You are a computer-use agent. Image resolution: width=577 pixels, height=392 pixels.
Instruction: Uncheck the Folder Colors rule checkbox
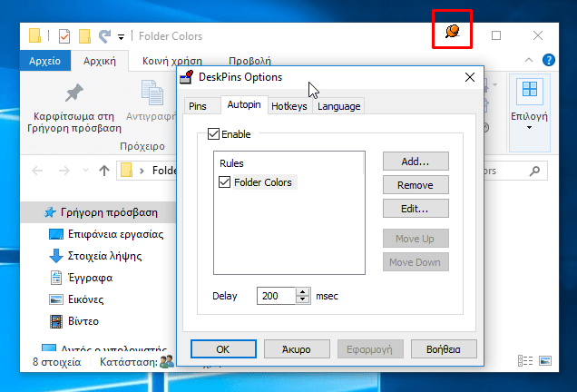pos(224,181)
